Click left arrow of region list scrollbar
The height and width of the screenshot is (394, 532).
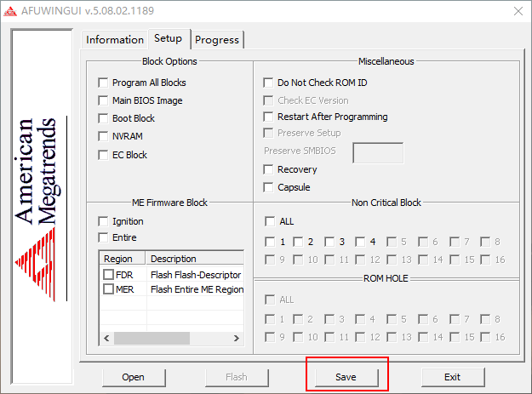point(106,339)
